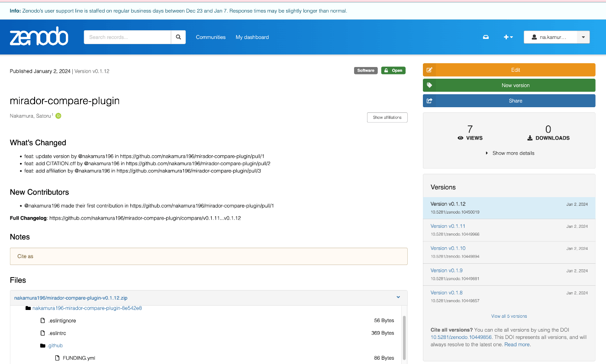Collapse the zip file preview chevron
The width and height of the screenshot is (606, 364).
(x=398, y=297)
